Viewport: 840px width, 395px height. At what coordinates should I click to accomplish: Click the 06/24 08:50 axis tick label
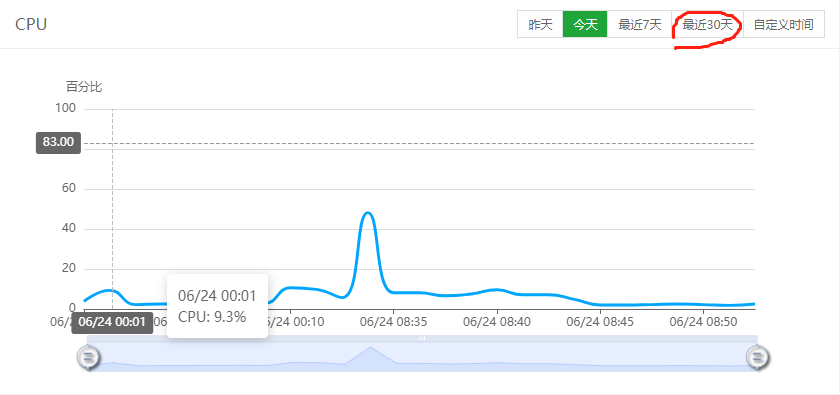tap(703, 322)
